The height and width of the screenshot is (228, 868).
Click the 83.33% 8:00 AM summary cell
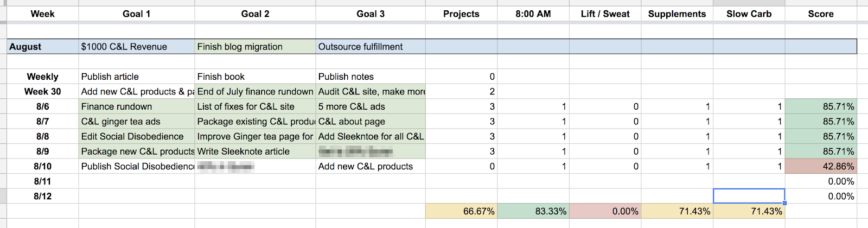pos(533,211)
